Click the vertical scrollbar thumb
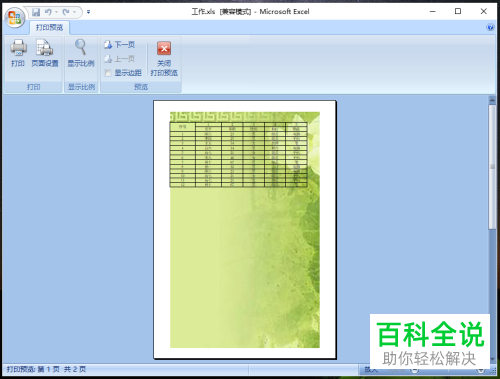The height and width of the screenshot is (379, 500). point(492,167)
